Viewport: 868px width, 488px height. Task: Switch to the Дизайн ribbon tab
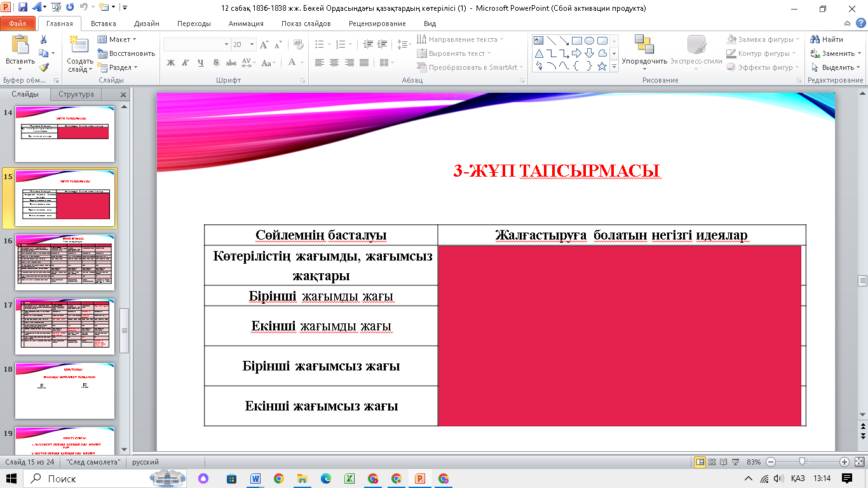click(x=147, y=24)
